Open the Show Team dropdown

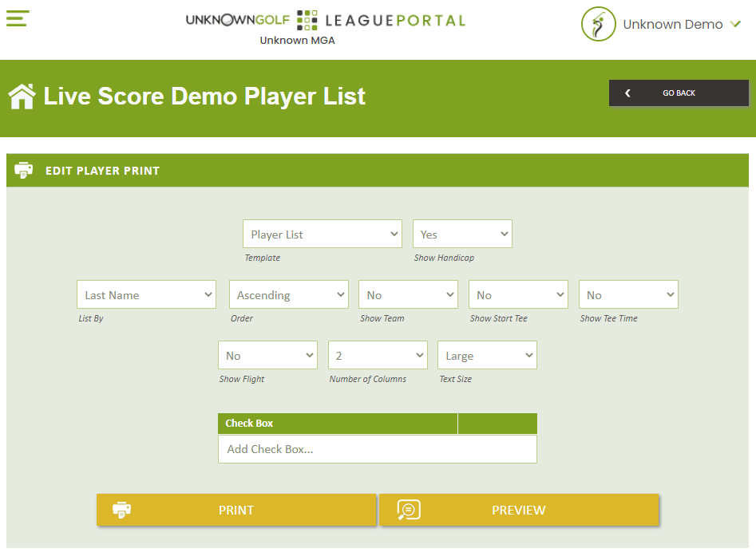tap(408, 295)
